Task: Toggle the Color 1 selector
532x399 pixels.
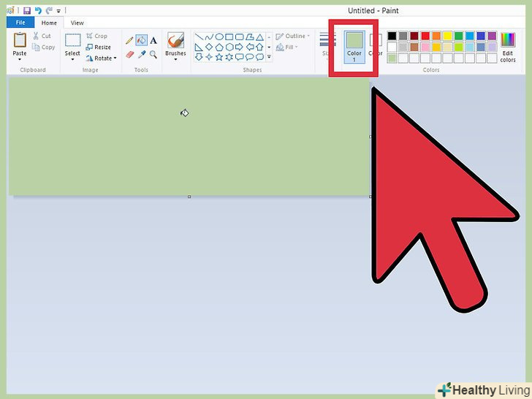Action: tap(354, 47)
